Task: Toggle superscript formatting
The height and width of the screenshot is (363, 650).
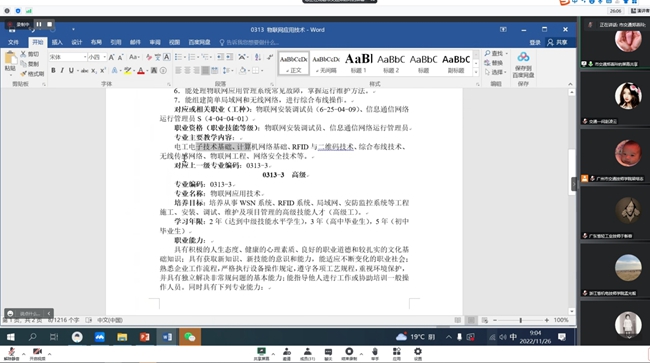Action: [103, 71]
